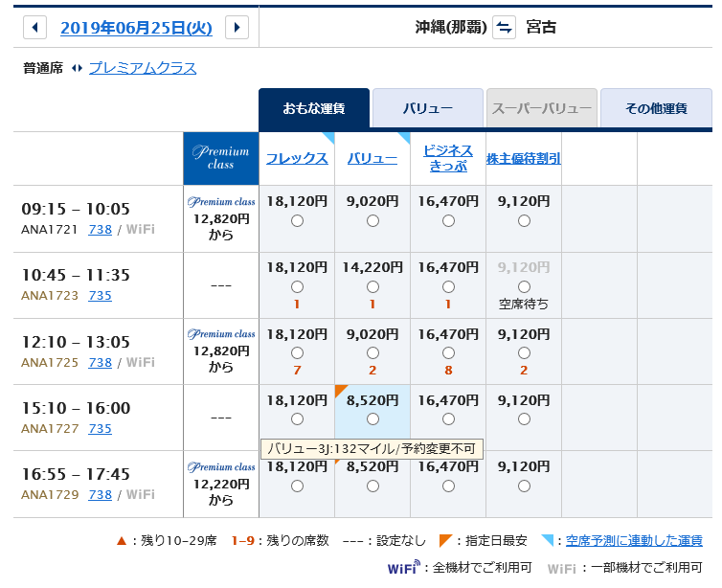Select フレックス fare for ANA1725
This screenshot has width=722, height=588.
298,353
